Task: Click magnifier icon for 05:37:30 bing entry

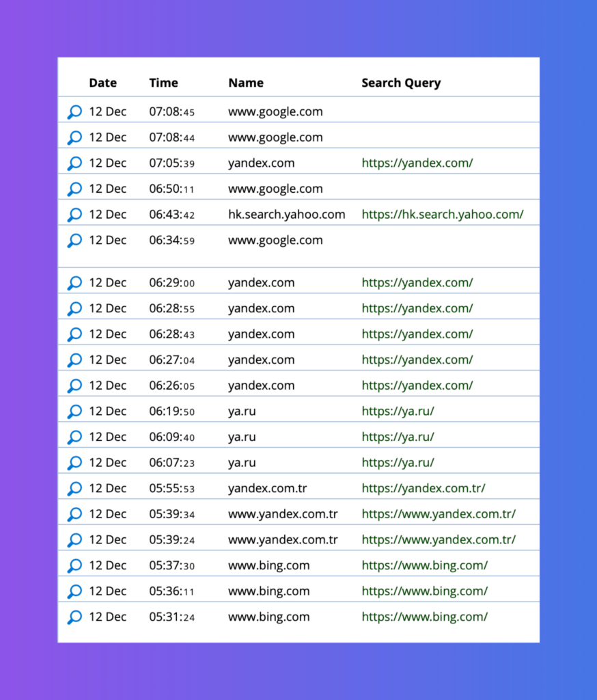Action: (74, 566)
